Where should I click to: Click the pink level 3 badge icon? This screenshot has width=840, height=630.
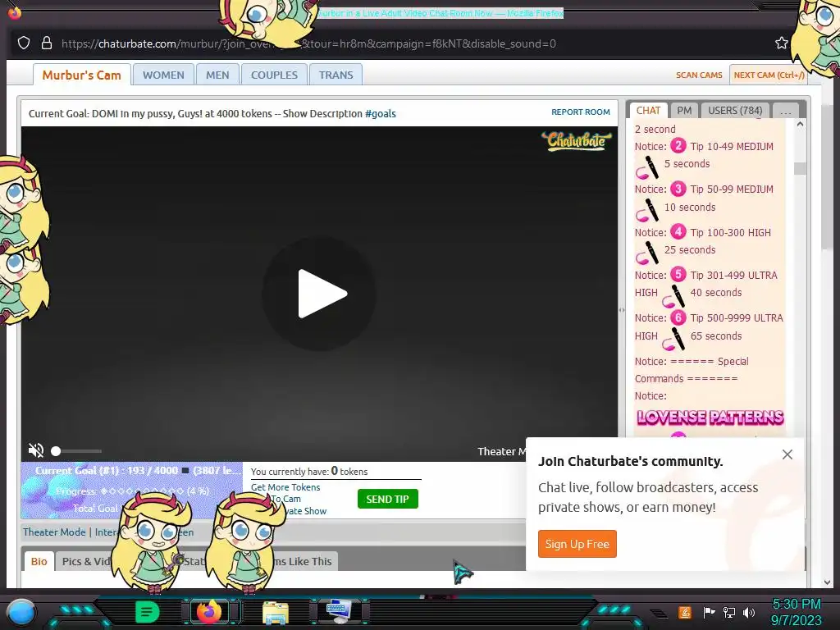click(678, 189)
